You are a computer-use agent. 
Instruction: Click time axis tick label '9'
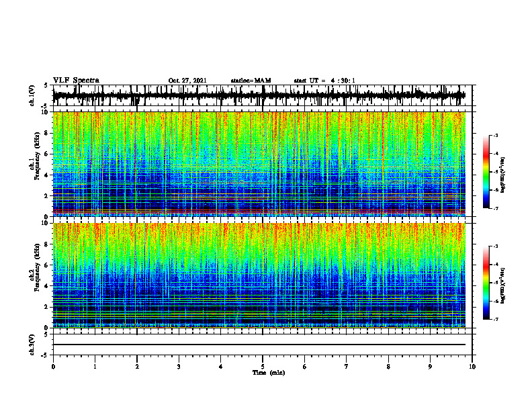coord(430,367)
